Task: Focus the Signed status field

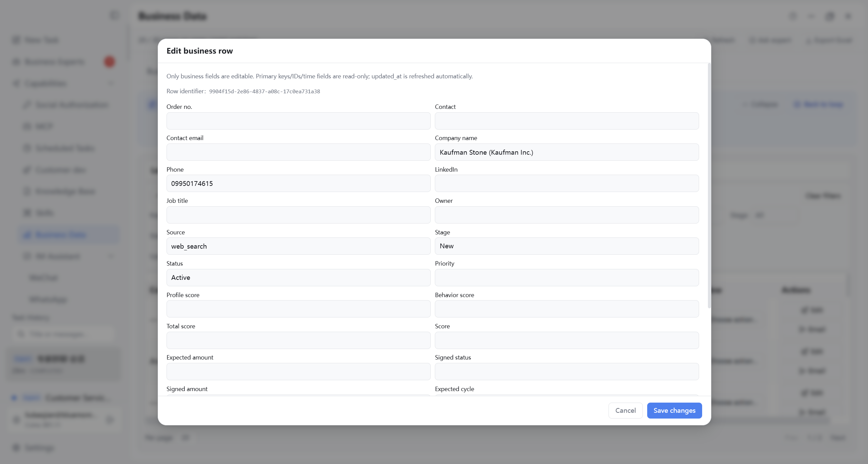Action: tap(567, 372)
